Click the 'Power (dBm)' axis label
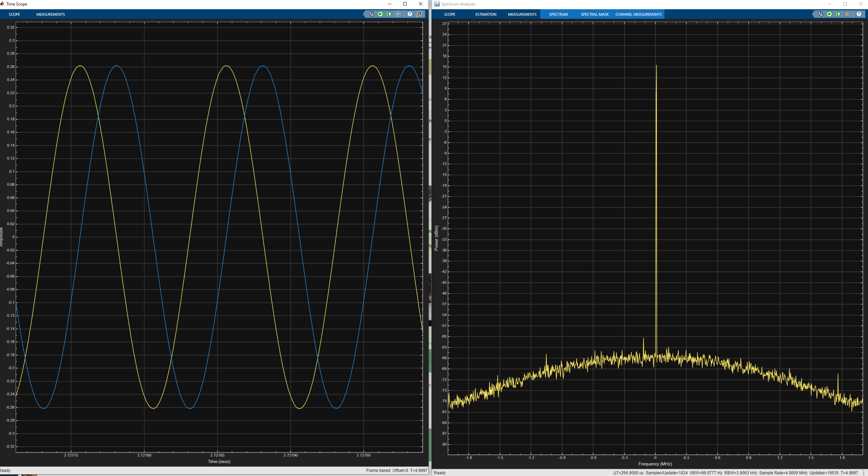Image resolution: width=868 pixels, height=476 pixels. (436, 238)
